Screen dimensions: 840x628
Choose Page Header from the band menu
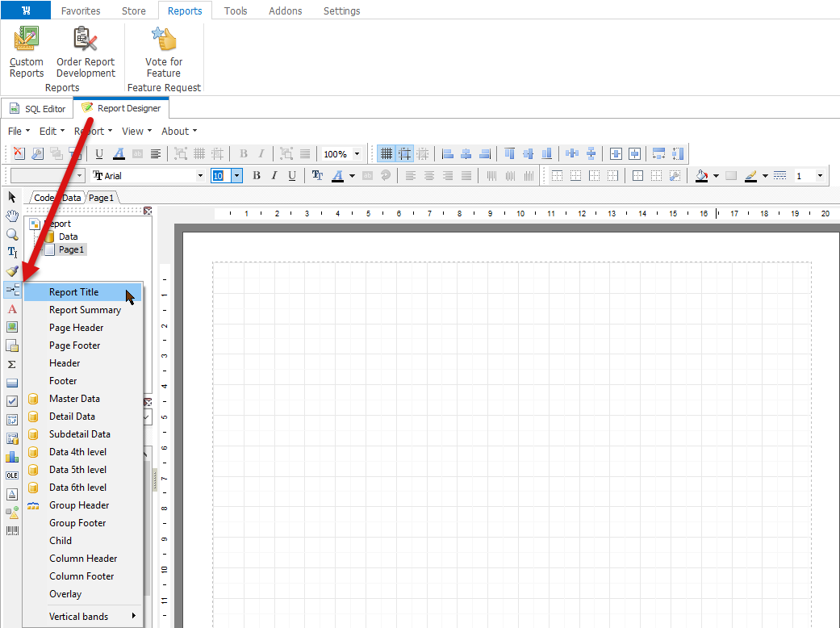76,328
